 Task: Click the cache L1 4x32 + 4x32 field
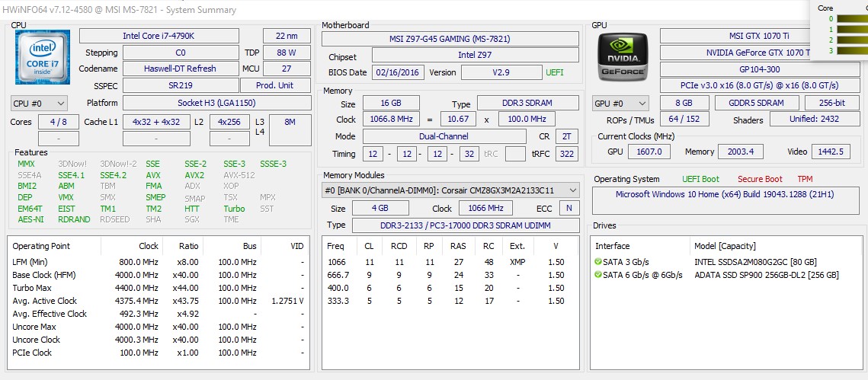156,122
